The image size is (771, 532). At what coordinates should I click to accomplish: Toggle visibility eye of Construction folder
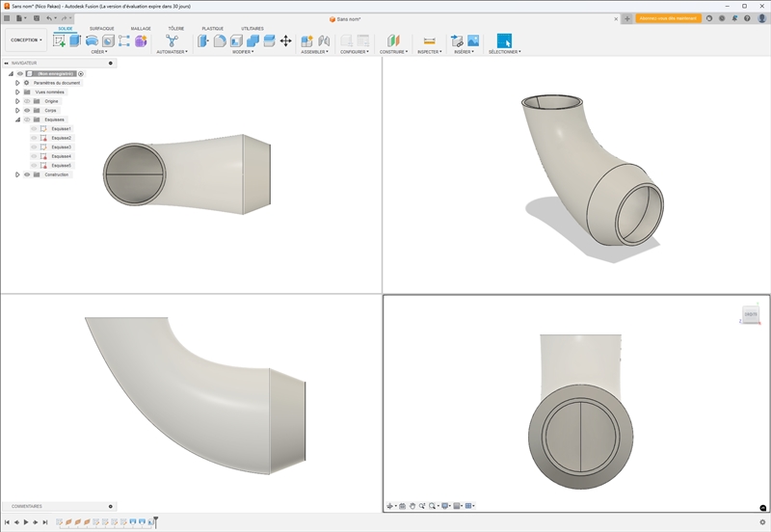click(x=27, y=174)
